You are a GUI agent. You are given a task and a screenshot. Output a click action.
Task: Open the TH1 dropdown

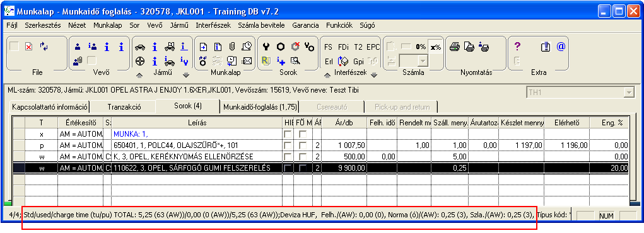(628, 93)
